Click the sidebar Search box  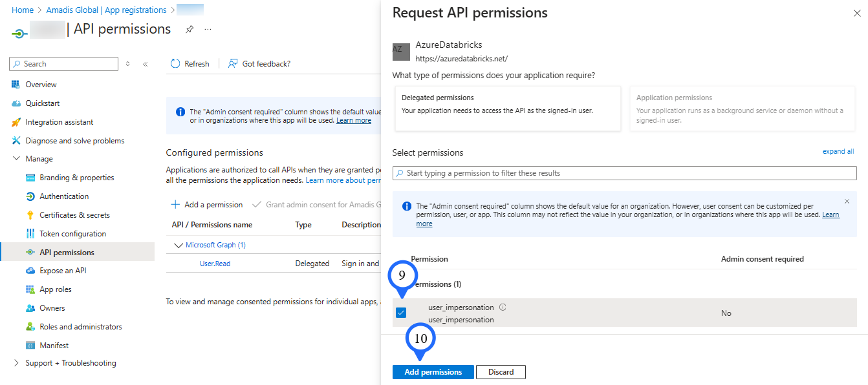[x=63, y=64]
